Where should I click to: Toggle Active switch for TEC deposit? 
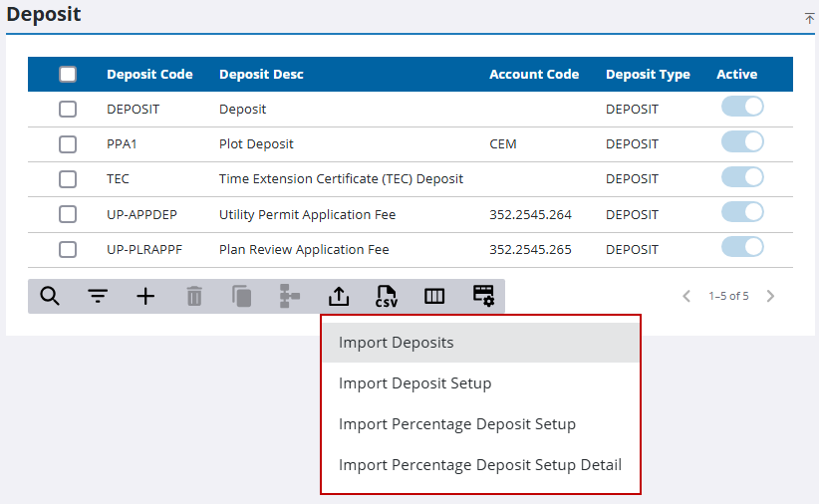(x=742, y=178)
